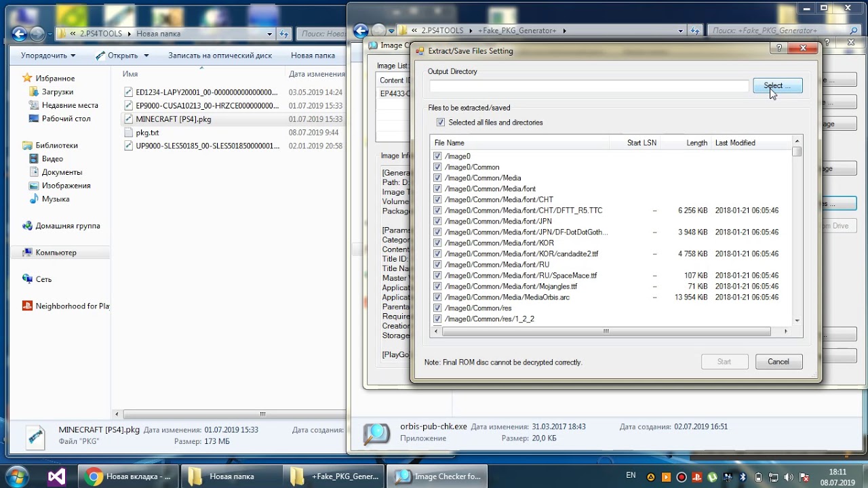Image resolution: width=868 pixels, height=488 pixels.
Task: Open Недавние места in navigation pane
Action: 70,106
